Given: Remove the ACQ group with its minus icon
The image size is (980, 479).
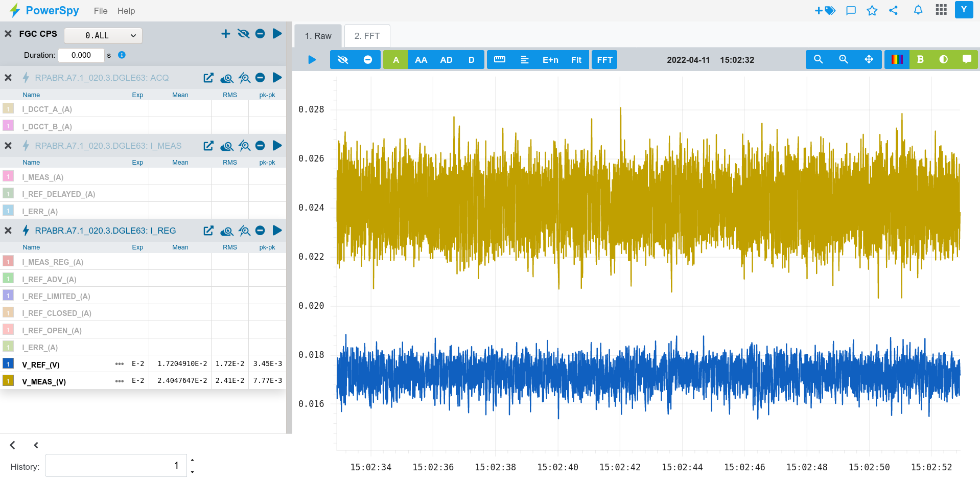Looking at the screenshot, I should (x=260, y=78).
